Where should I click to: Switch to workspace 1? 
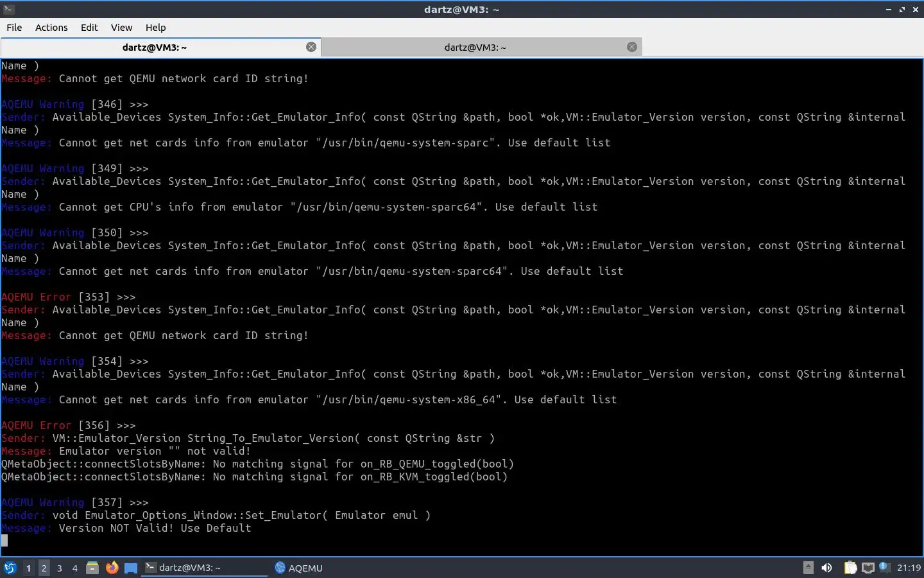pyautogui.click(x=28, y=568)
